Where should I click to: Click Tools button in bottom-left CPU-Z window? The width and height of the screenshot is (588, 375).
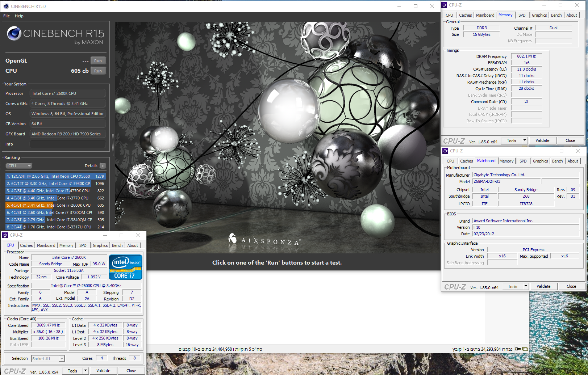(72, 371)
